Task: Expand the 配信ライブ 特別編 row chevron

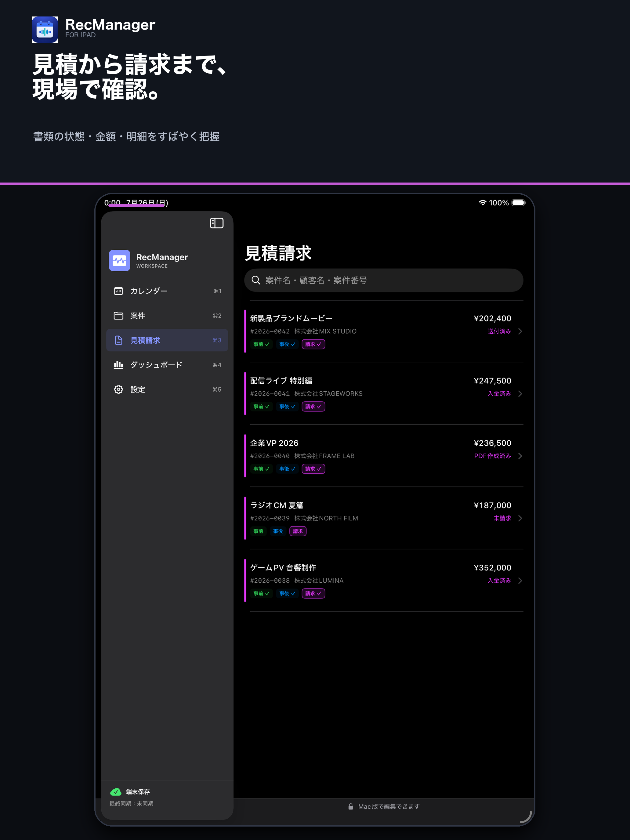Action: [x=520, y=393]
